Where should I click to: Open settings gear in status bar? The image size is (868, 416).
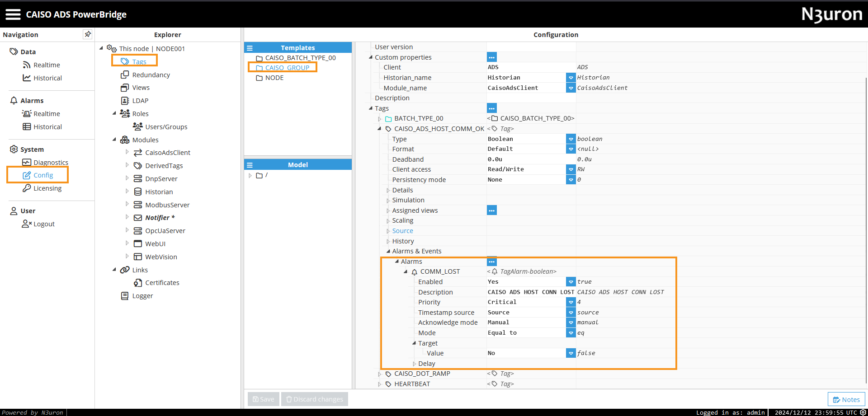point(863,412)
